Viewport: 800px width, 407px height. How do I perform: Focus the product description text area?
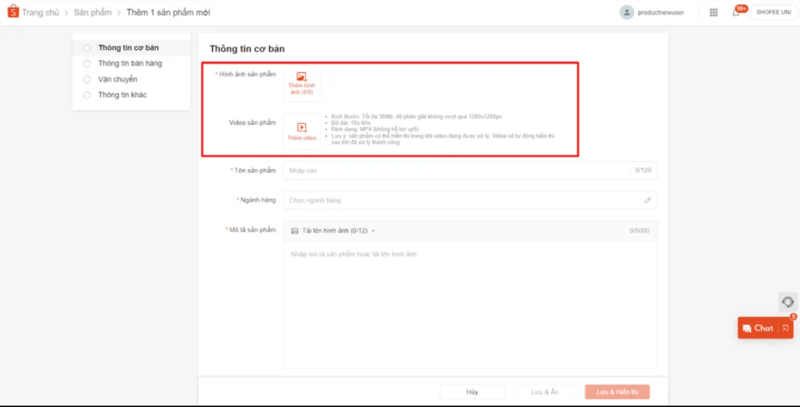tap(470, 304)
